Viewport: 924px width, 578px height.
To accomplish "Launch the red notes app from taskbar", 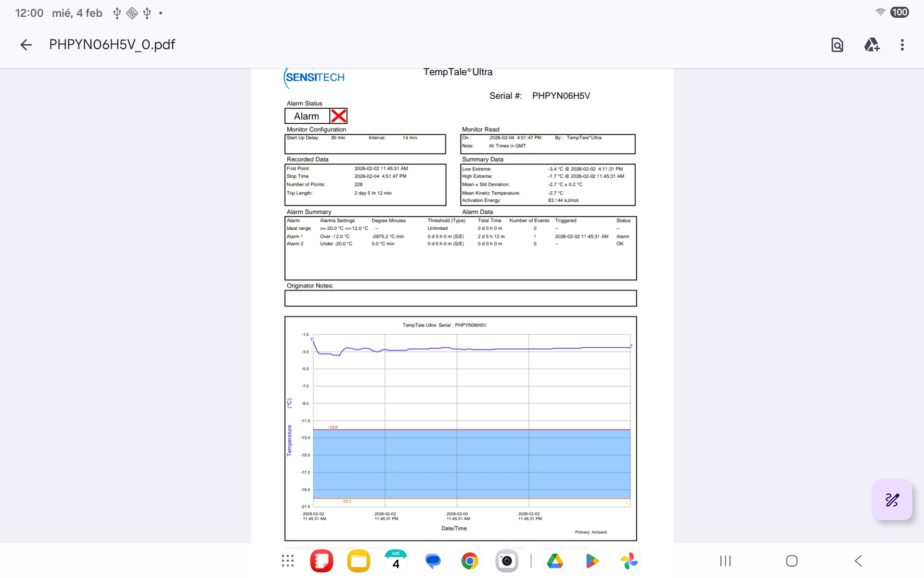I will pyautogui.click(x=321, y=561).
